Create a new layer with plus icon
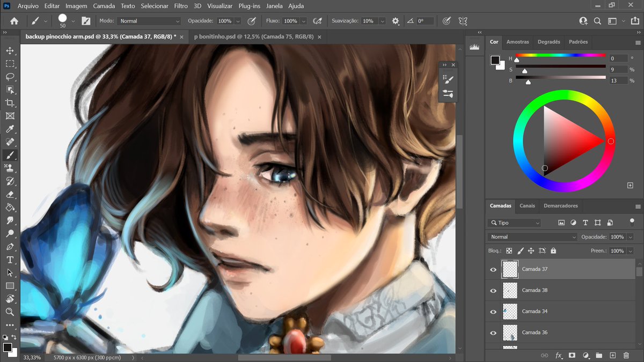This screenshot has width=644, height=362. (x=612, y=355)
